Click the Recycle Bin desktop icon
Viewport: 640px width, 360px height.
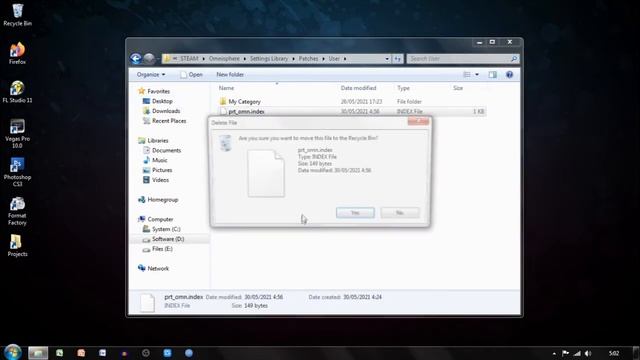(x=18, y=15)
